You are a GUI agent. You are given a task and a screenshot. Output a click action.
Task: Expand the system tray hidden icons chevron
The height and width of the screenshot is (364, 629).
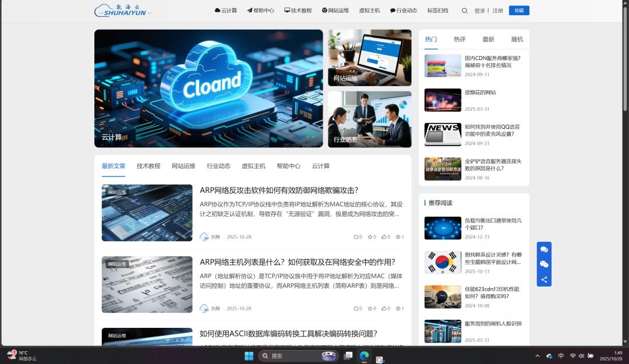[537, 356]
